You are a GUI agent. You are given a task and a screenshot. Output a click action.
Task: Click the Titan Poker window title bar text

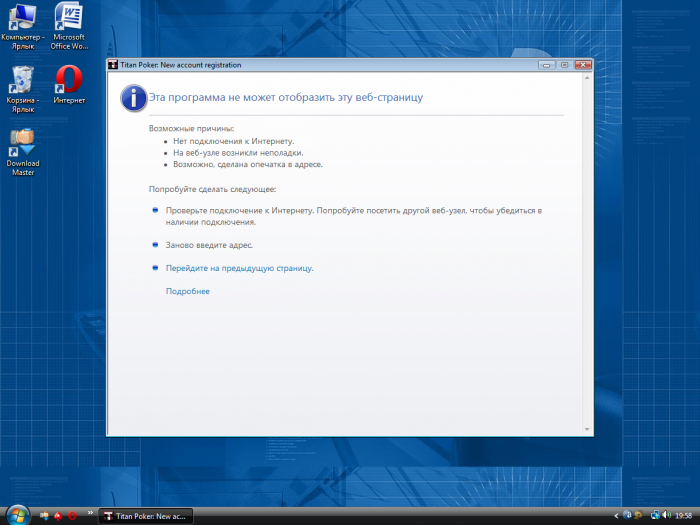coord(181,65)
